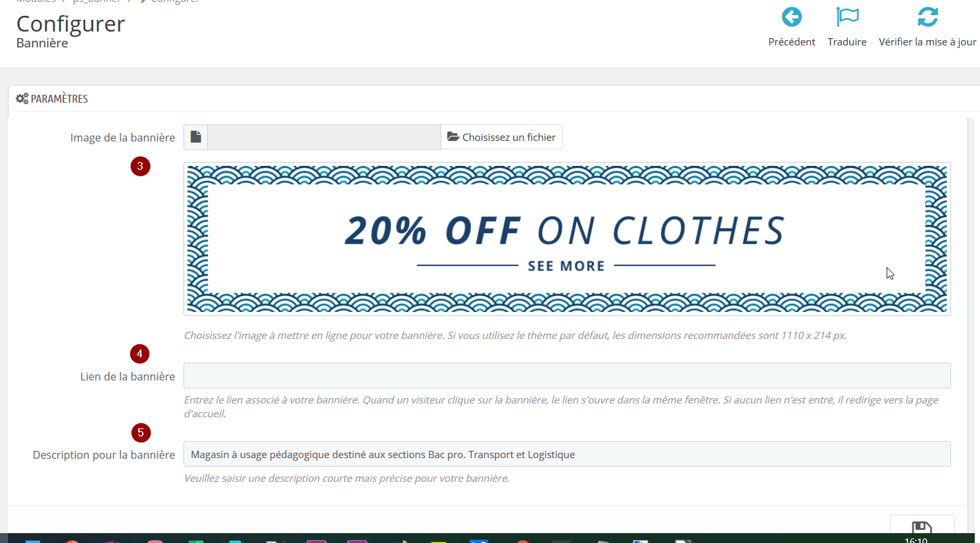Viewport: 980px width, 543px height.
Task: Click the red number 4 marker
Action: tap(139, 354)
